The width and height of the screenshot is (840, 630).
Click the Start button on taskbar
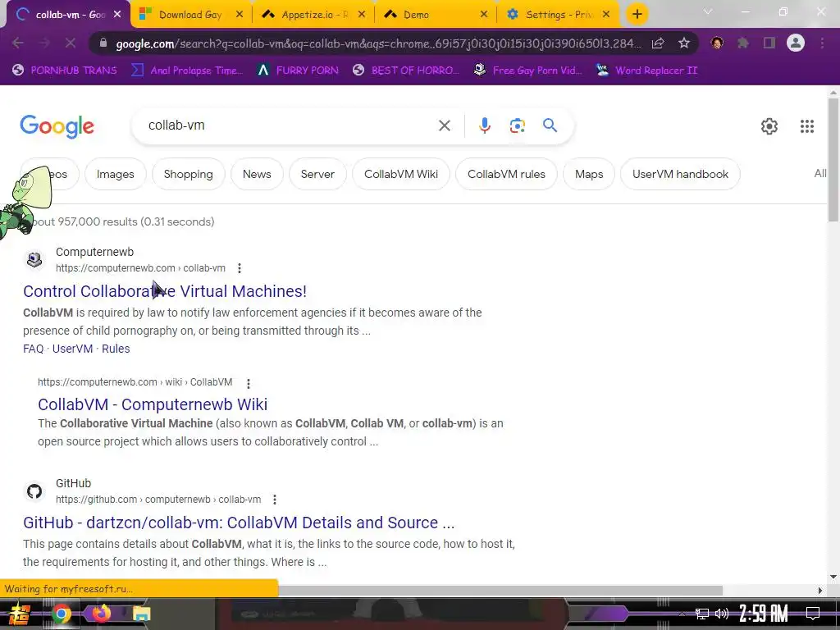(x=20, y=614)
